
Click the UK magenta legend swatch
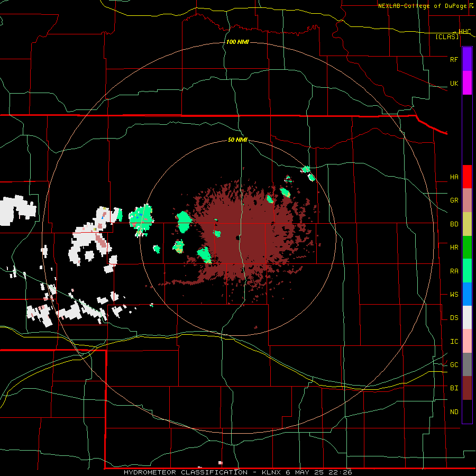click(x=467, y=83)
